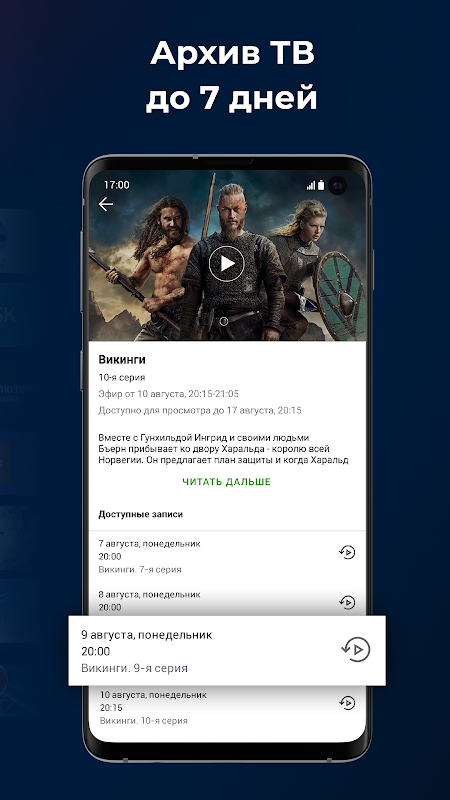This screenshot has width=450, height=800.
Task: Tap the 'Доступные записи' heading
Action: click(140, 514)
